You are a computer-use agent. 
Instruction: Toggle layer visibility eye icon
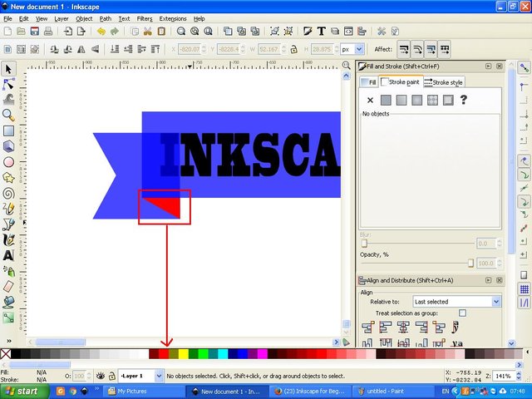click(100, 376)
